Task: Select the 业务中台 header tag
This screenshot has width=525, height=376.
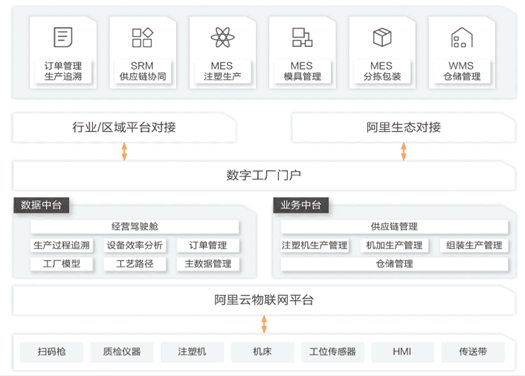Action: click(x=301, y=205)
